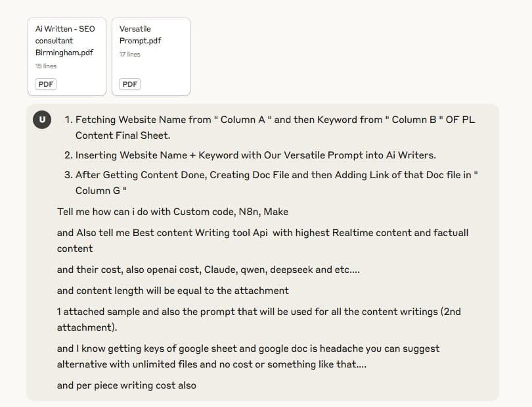Click the last line "per piece writing cost"
This screenshot has height=407, width=532.
(x=127, y=385)
